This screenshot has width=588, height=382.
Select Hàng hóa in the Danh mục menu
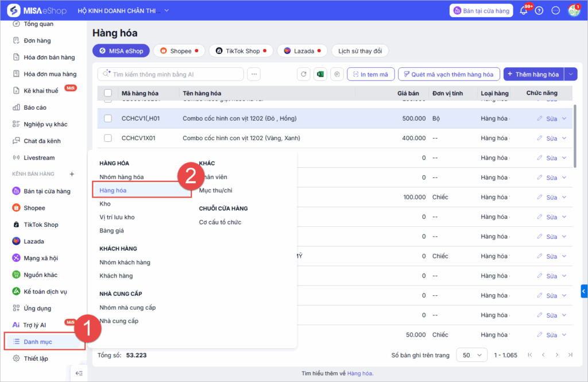pos(113,190)
